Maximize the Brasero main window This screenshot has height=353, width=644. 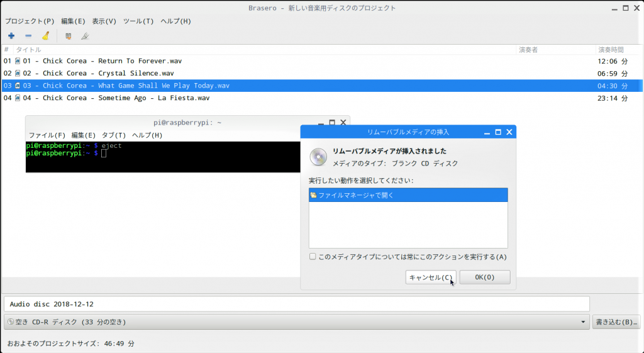click(x=626, y=8)
